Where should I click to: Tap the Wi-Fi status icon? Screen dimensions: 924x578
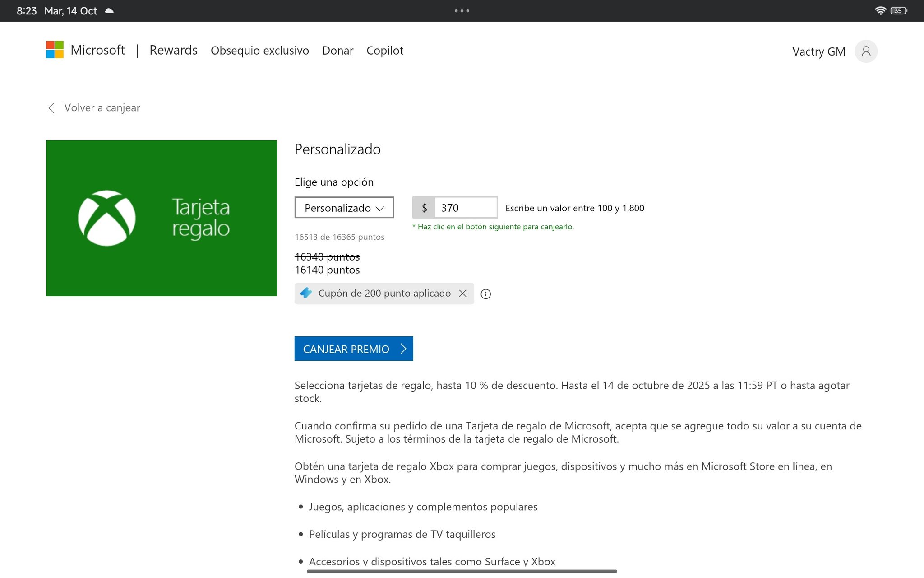(x=880, y=11)
